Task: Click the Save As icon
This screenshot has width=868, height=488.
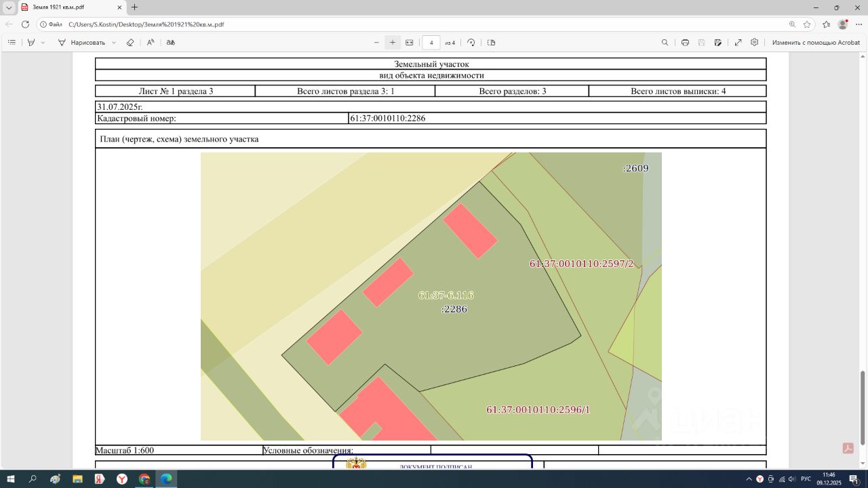Action: [x=717, y=42]
